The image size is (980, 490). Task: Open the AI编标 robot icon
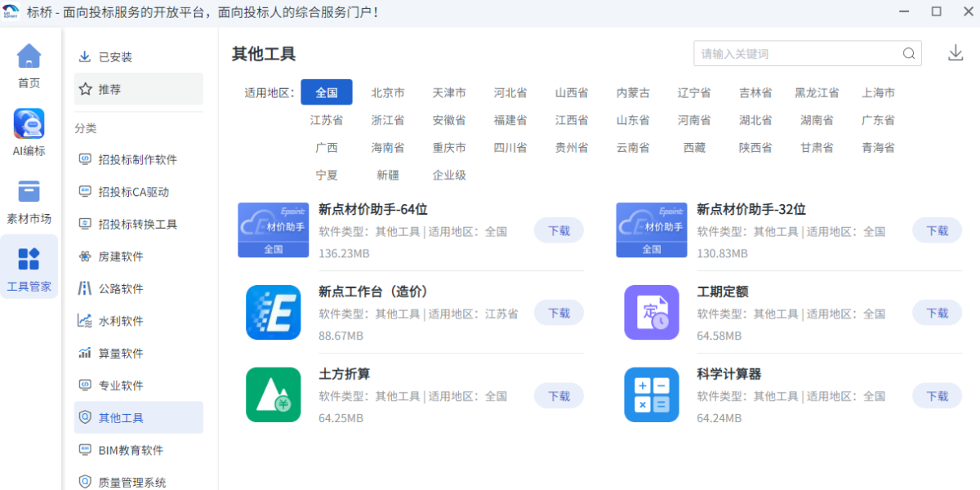pyautogui.click(x=29, y=124)
